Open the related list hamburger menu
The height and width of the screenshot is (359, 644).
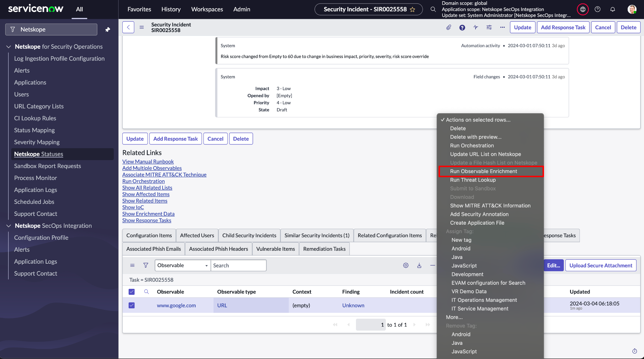132,265
